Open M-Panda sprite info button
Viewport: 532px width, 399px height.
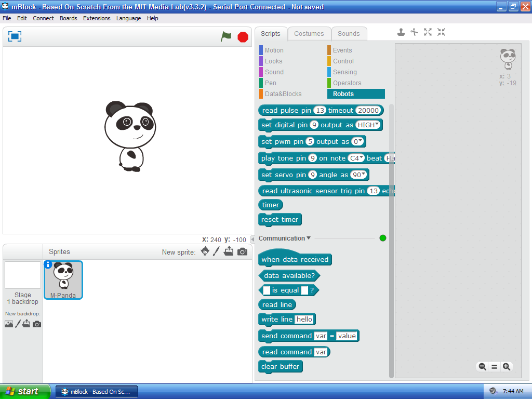[48, 264]
